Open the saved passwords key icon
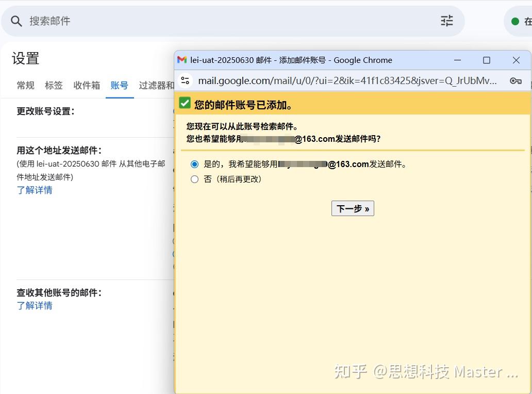Image resolution: width=532 pixels, height=394 pixels. point(516,80)
